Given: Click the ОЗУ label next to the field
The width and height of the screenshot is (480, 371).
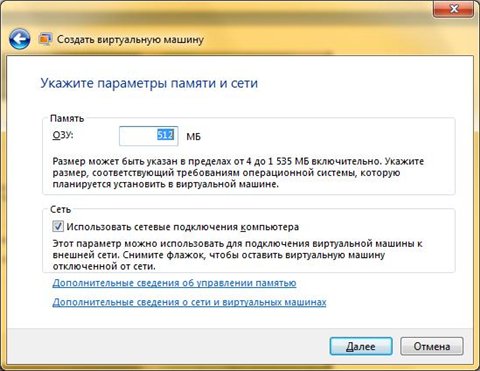Looking at the screenshot, I should click(x=63, y=135).
